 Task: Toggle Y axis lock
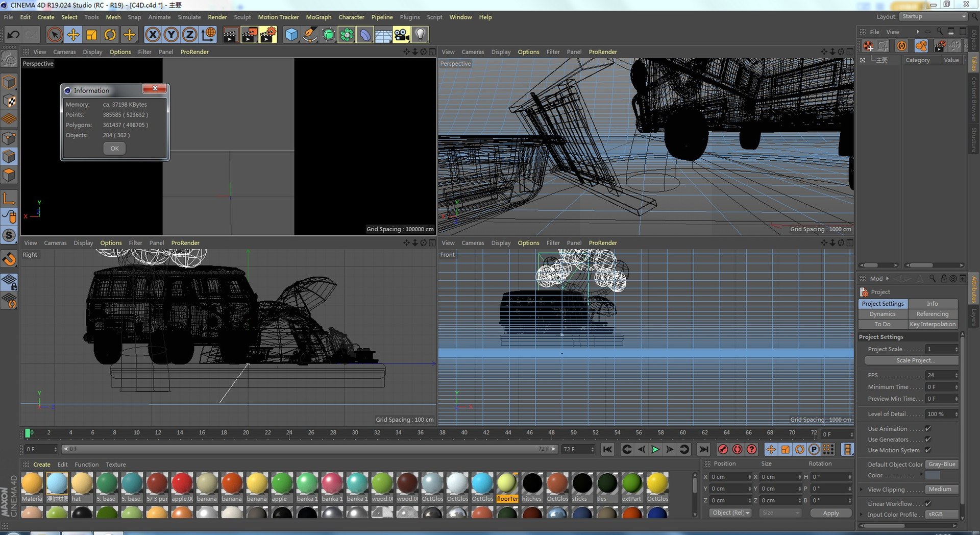tap(171, 35)
